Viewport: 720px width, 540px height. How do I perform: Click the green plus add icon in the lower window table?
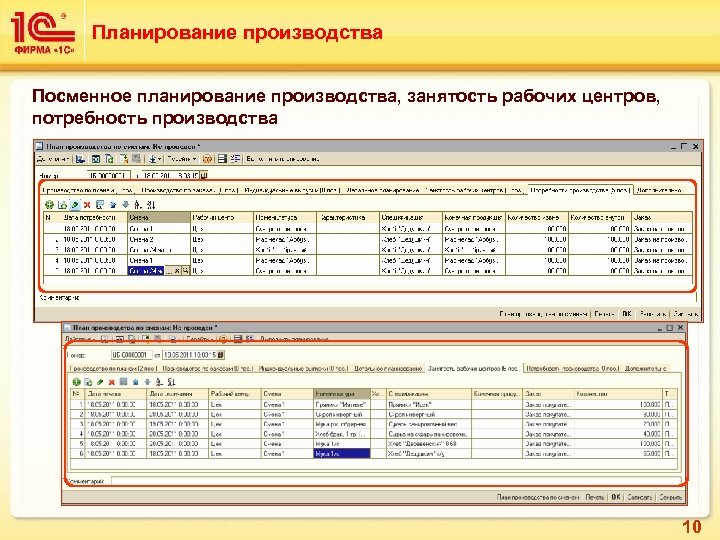(77, 382)
